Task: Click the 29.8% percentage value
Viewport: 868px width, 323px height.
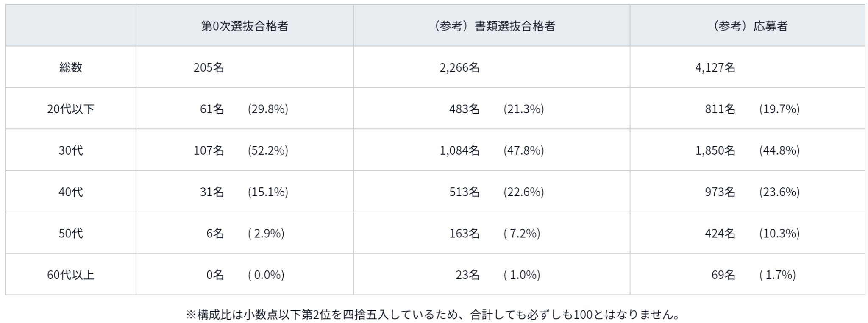Action: click(x=268, y=109)
